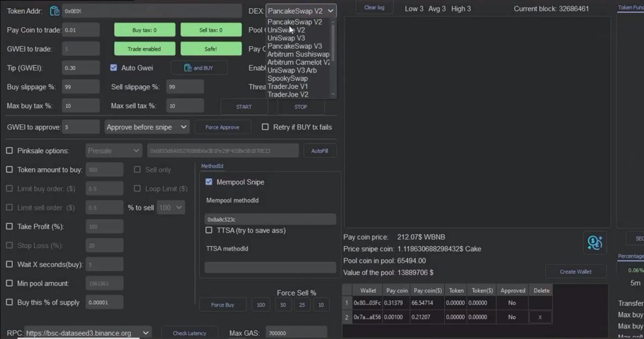The image size is (644, 339).
Task: Click the Force Approve button
Action: coord(222,127)
